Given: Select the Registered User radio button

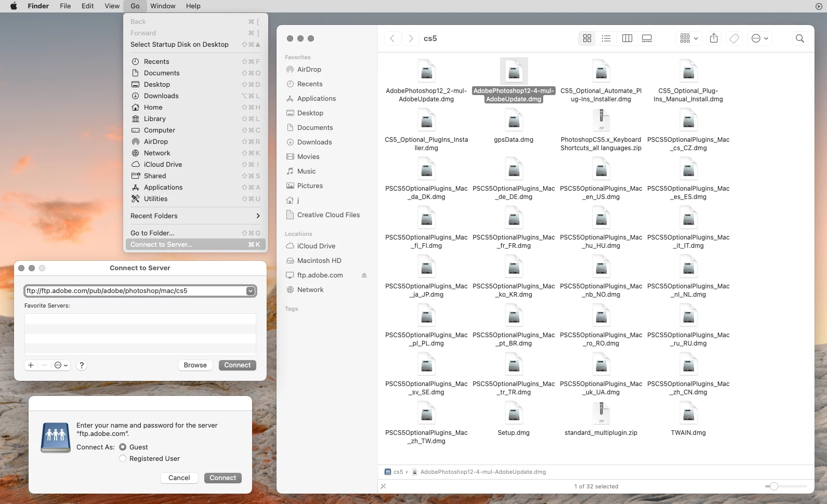Looking at the screenshot, I should [x=123, y=458].
